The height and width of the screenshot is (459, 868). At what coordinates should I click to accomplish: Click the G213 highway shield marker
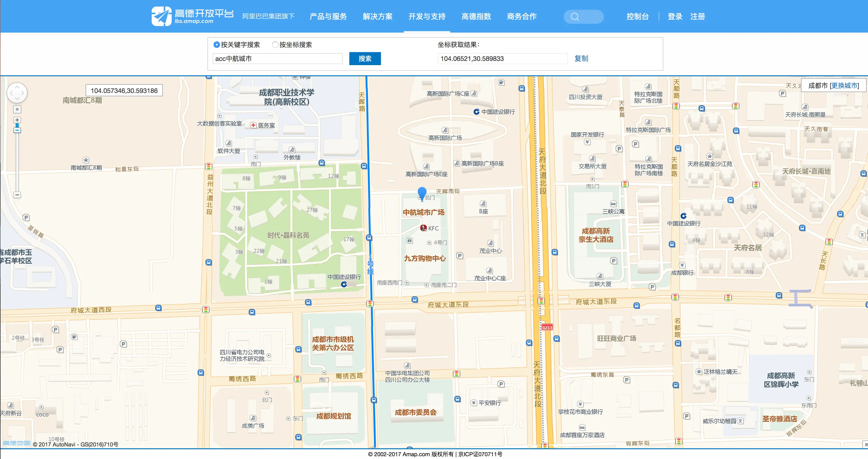547,327
